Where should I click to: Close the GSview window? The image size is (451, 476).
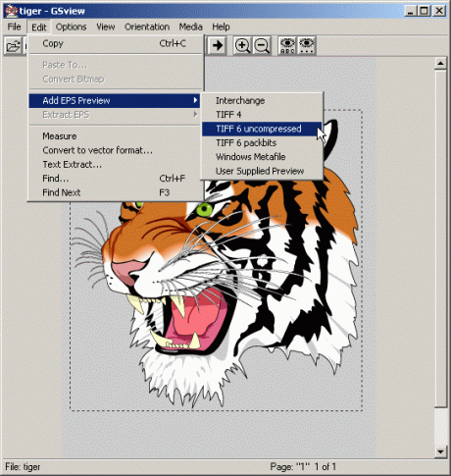click(x=439, y=11)
